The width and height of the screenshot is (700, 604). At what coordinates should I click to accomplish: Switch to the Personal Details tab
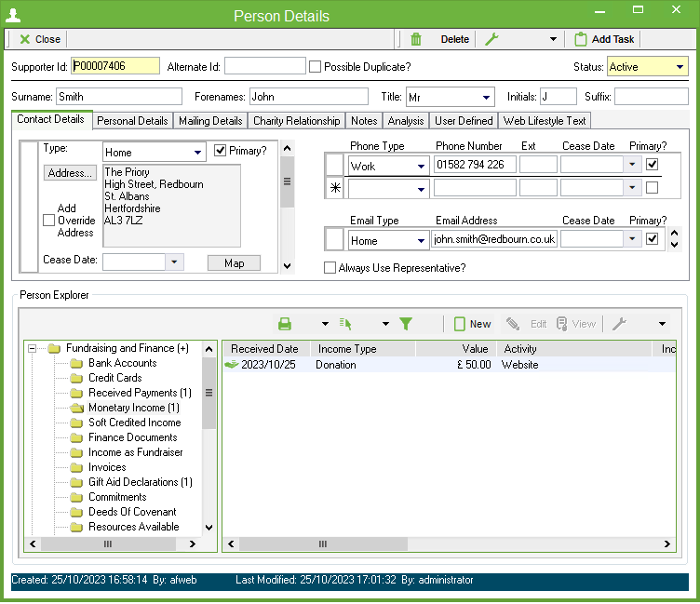point(132,121)
